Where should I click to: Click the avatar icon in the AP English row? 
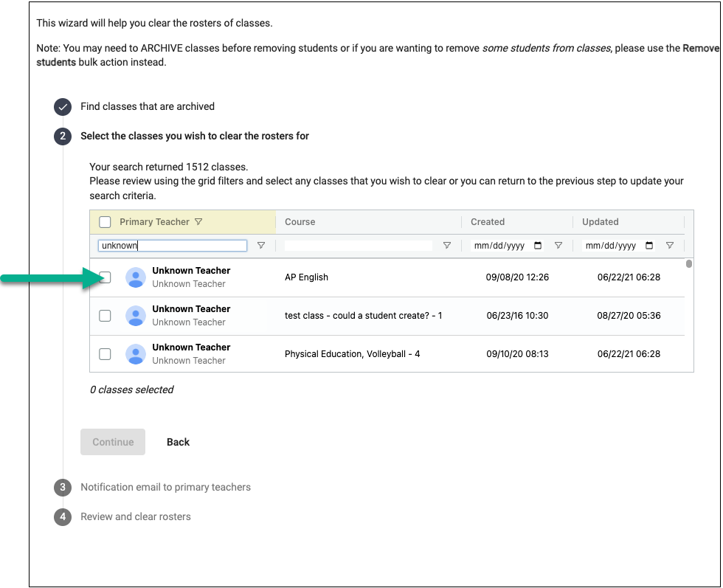[x=136, y=277]
